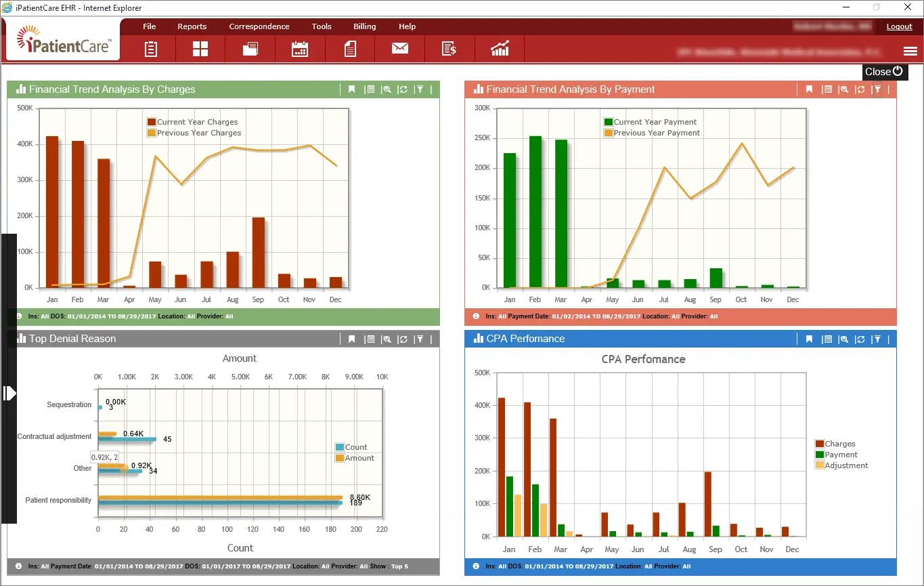Open the Charts analytics icon in the toolbar
Viewport: 924px width, 586px height.
500,49
